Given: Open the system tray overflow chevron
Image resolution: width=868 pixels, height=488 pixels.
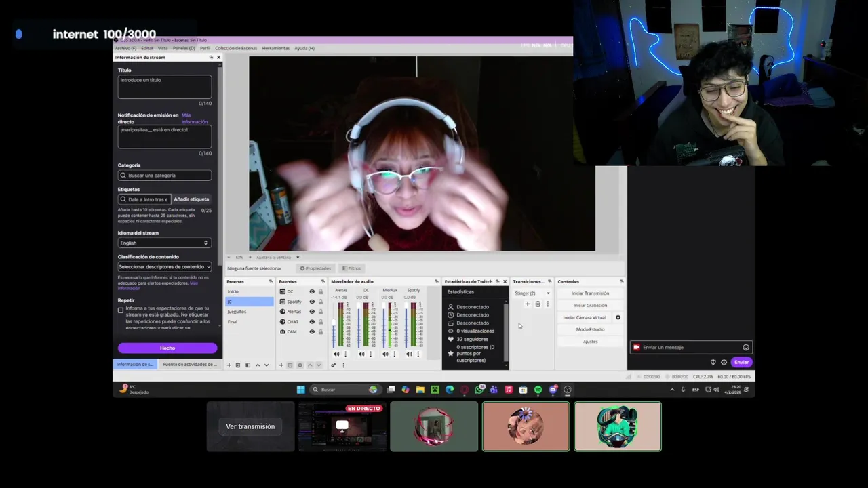Looking at the screenshot, I should (x=672, y=390).
